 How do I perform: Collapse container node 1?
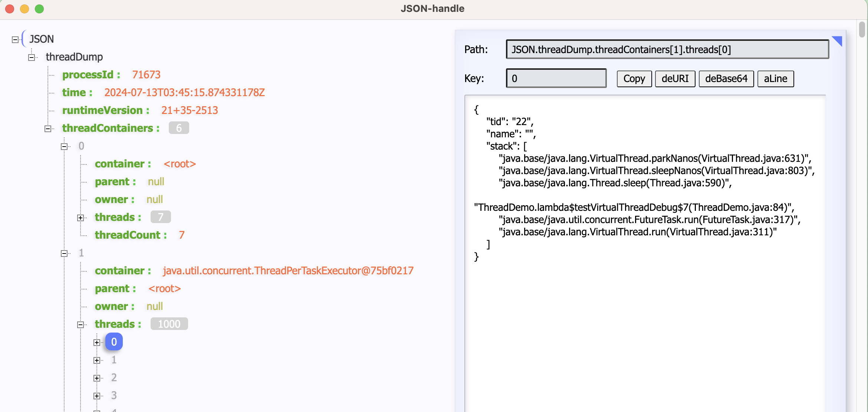pos(64,253)
